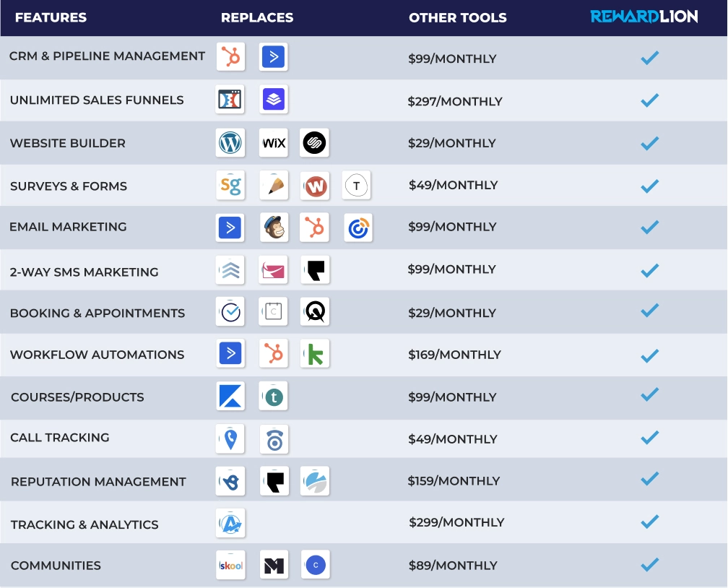728x588 pixels.
Task: Click the Unlimited Sales Funnels feature label
Action: point(97,100)
